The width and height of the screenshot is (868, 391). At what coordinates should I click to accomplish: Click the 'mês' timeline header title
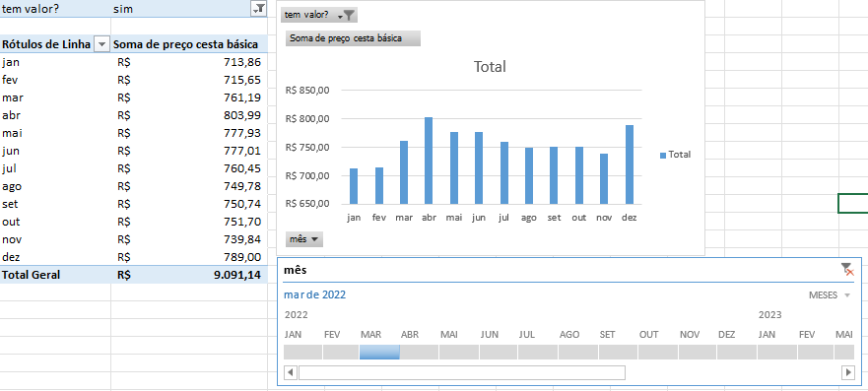pos(295,270)
